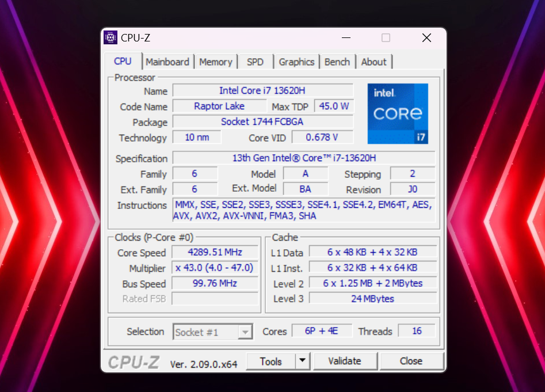Click the Ext. Model value BA
This screenshot has height=392, width=545.
point(306,189)
